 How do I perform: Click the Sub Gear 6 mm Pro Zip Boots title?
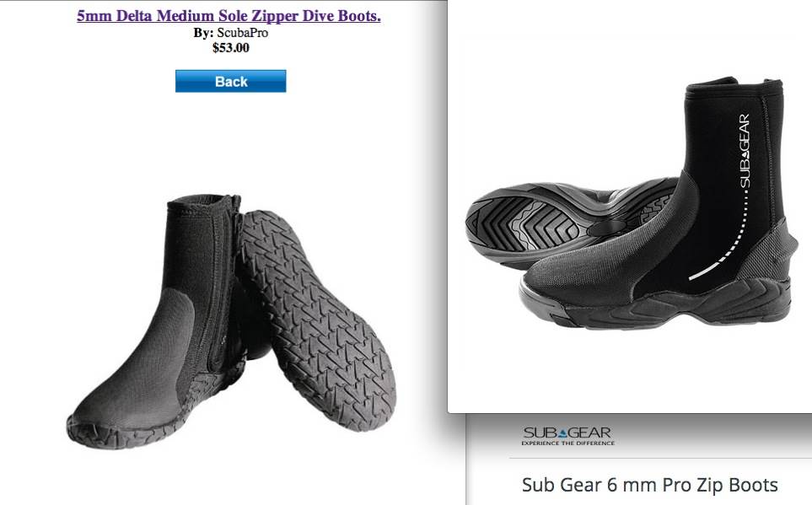point(650,485)
